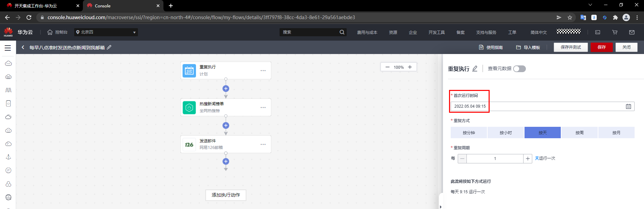Select 按天 repeat mode
The width and height of the screenshot is (644, 209).
(543, 133)
